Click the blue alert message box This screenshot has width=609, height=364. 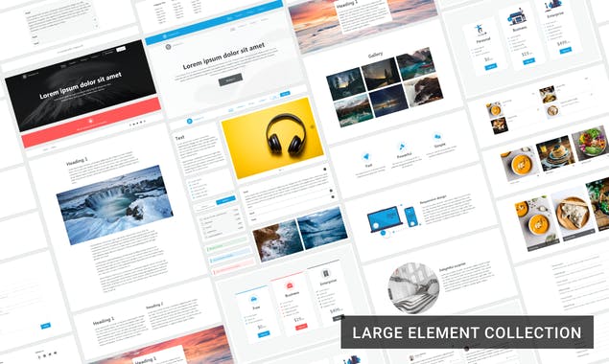coord(231,257)
